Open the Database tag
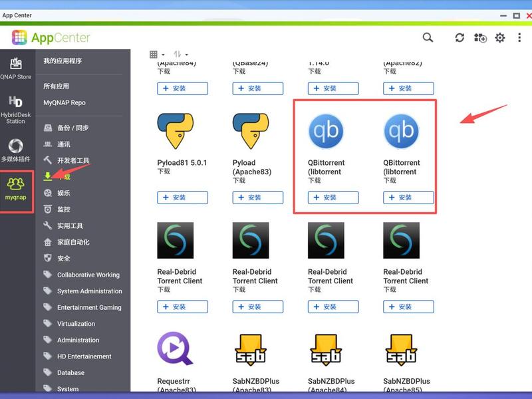The image size is (532, 399). pos(64,372)
